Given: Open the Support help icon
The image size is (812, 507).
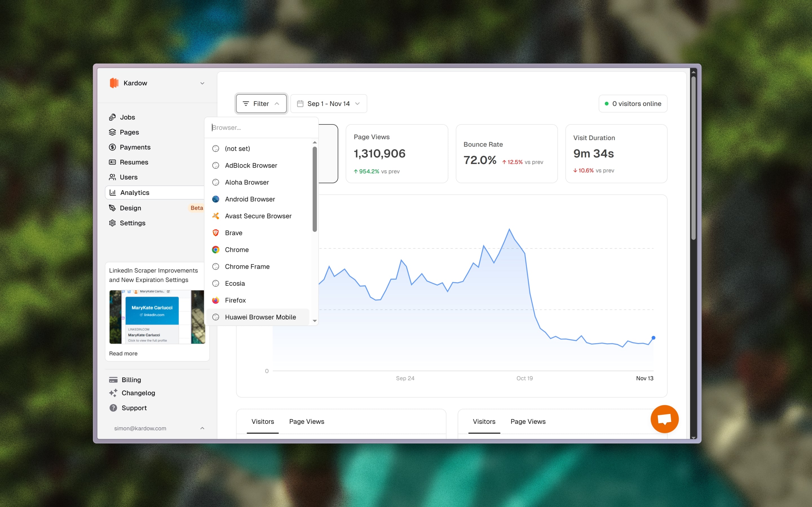Looking at the screenshot, I should [x=113, y=408].
